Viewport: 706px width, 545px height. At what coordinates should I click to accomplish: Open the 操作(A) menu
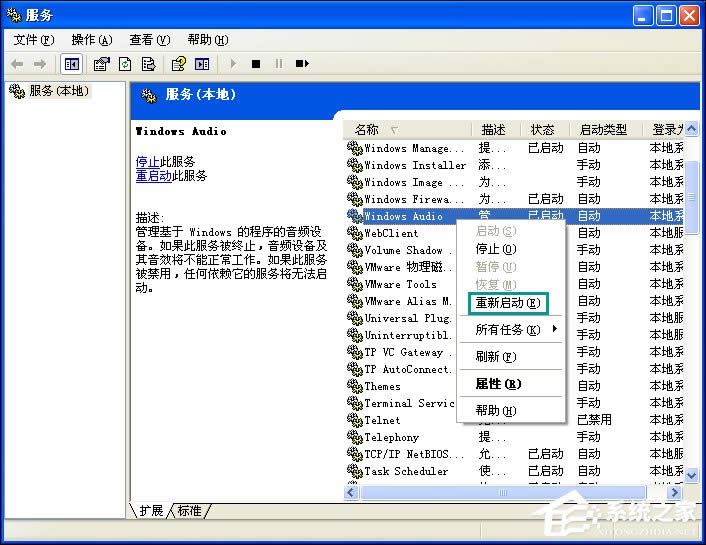click(91, 40)
